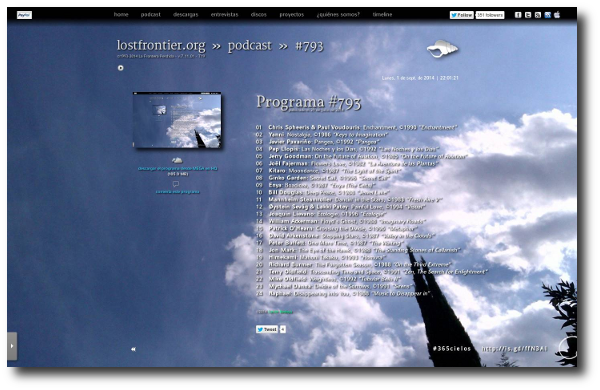Select track 02 Yanni

click(x=321, y=134)
